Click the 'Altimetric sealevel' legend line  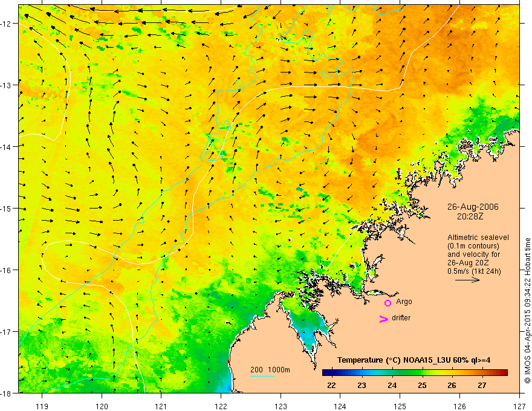coord(478,238)
